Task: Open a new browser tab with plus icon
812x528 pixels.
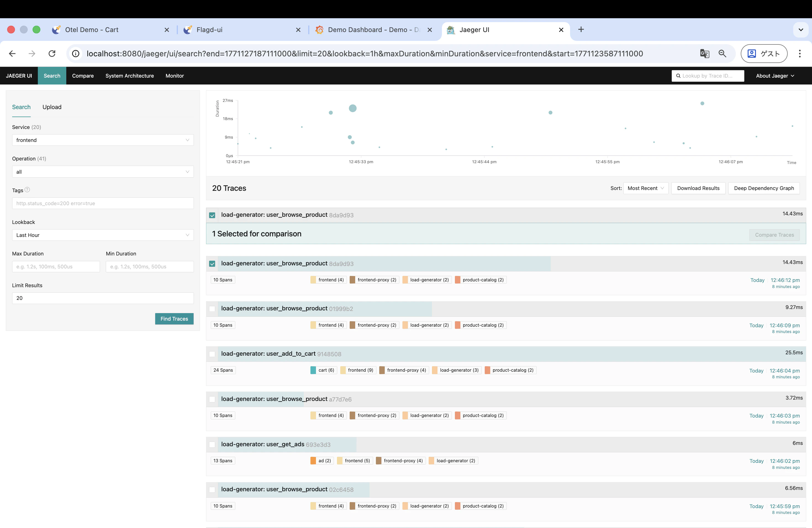Action: pyautogui.click(x=581, y=30)
